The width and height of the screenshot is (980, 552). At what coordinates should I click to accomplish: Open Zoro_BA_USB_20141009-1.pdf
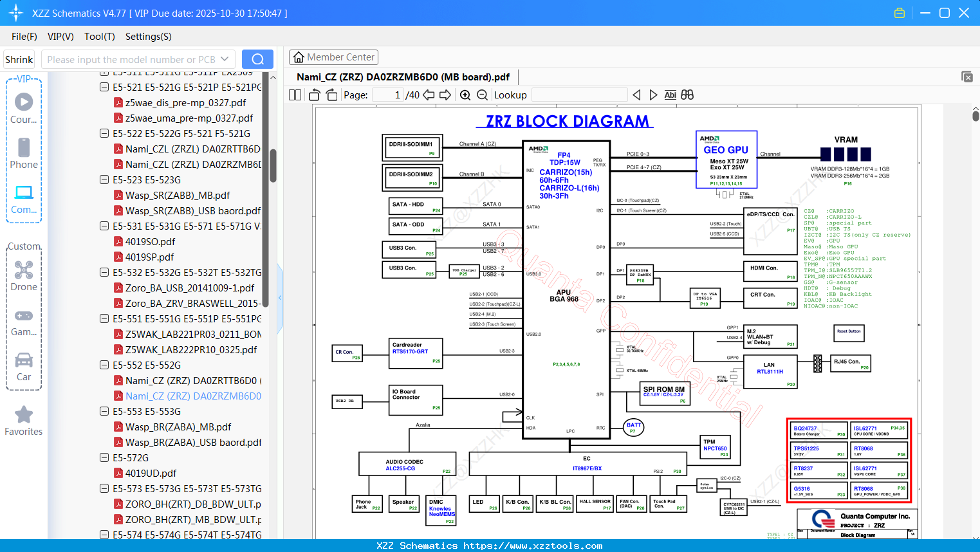[189, 288]
